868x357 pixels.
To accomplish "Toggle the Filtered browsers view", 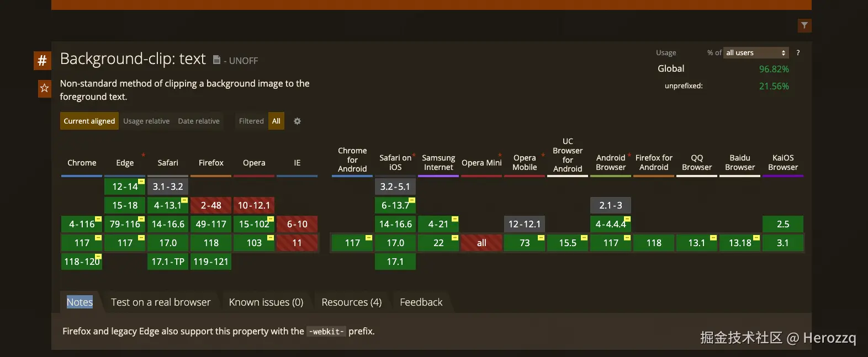I will (x=251, y=121).
